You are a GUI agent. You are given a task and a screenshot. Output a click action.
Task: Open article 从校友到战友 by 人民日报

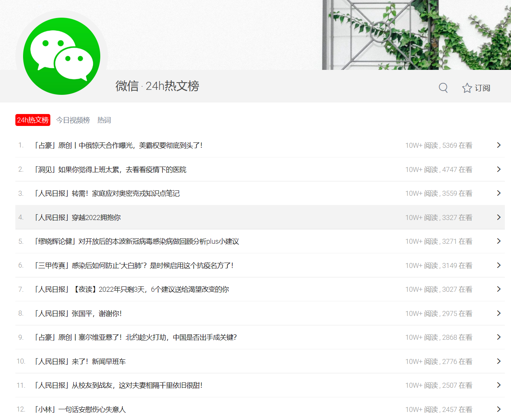pos(118,385)
